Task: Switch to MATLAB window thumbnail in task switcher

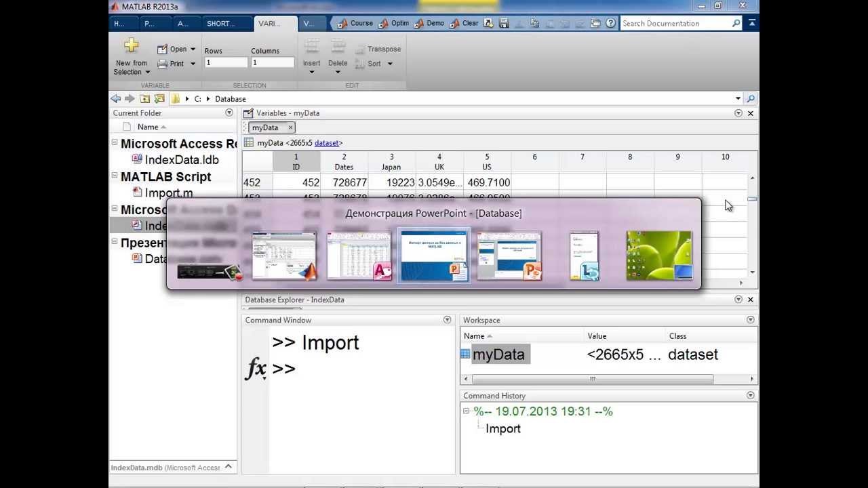Action: 284,256
